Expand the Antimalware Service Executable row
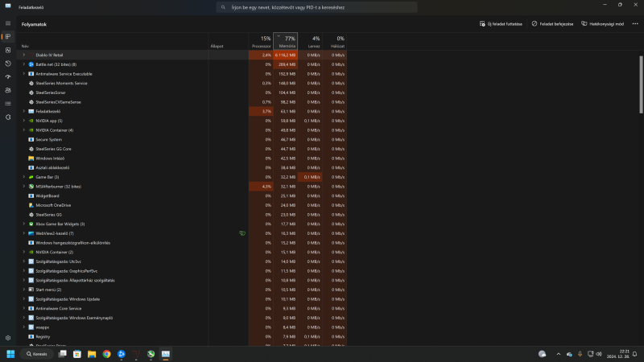This screenshot has height=362, width=644. click(24, 74)
